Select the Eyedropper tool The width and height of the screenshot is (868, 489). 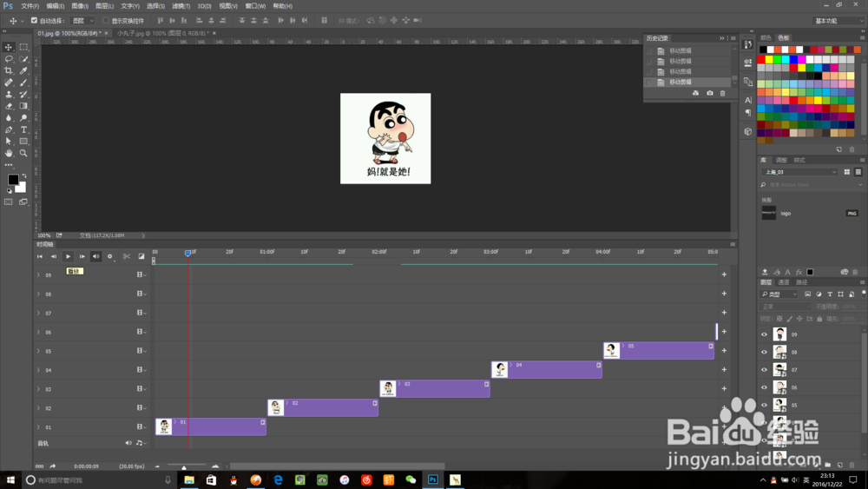[23, 70]
